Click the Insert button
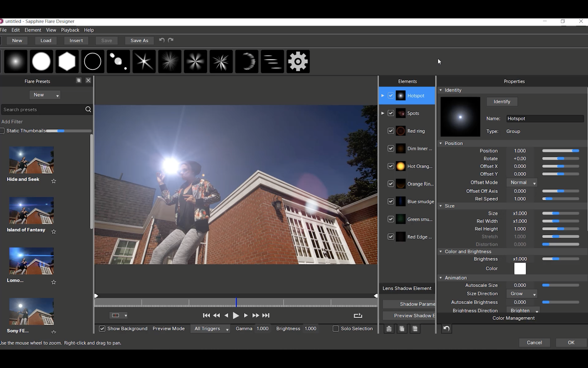Image resolution: width=588 pixels, height=368 pixels. coord(76,41)
